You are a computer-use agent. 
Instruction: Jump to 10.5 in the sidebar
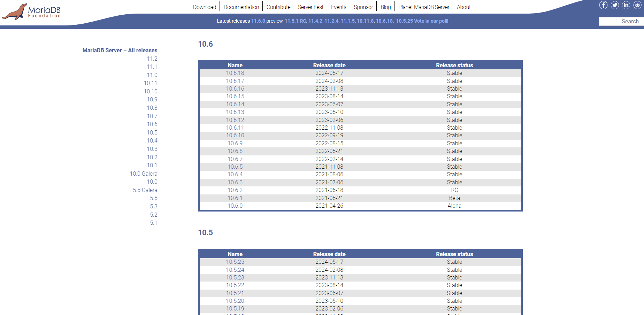coord(152,132)
